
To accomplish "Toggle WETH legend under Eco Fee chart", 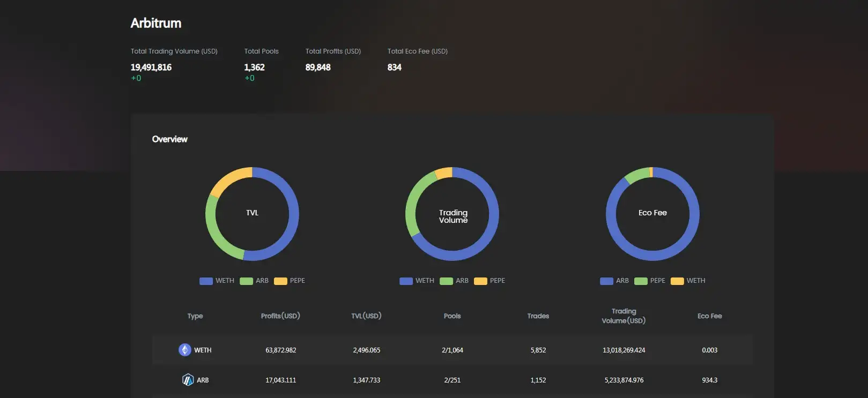I will pos(677,281).
